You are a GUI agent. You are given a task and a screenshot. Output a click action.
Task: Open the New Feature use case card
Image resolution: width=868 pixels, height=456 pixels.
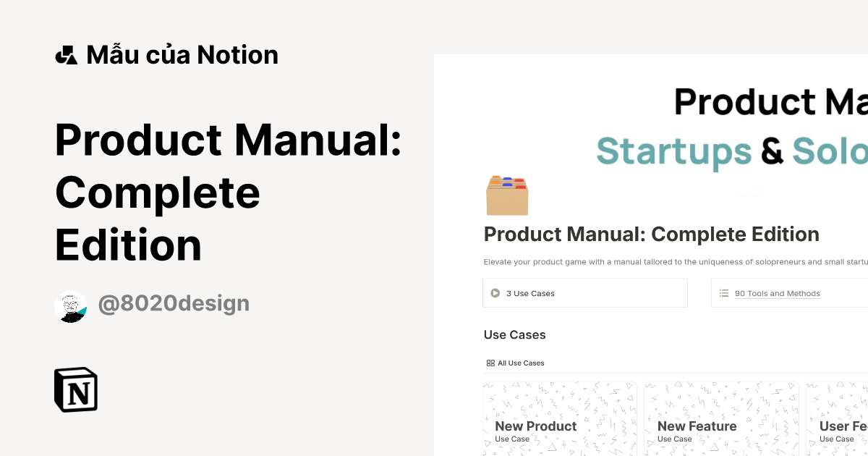(721, 420)
